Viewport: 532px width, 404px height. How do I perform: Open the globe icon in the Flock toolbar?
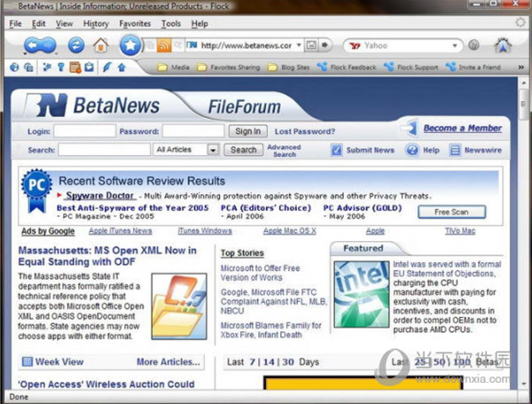[14, 67]
